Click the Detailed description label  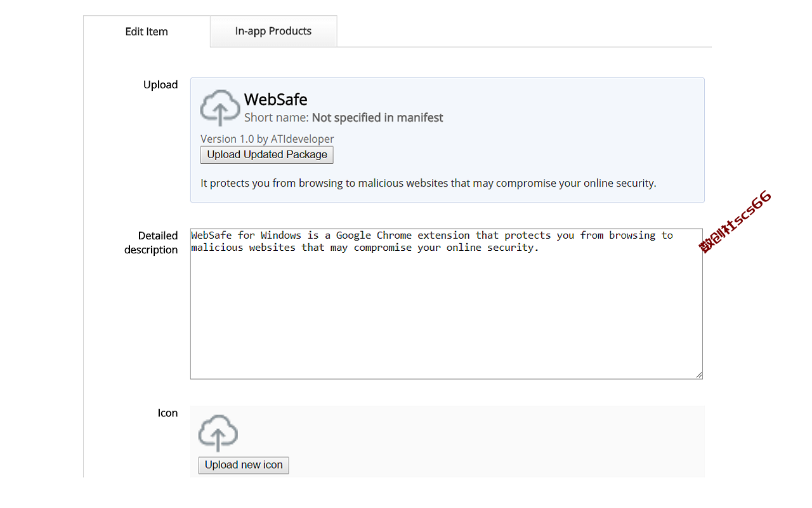(151, 243)
